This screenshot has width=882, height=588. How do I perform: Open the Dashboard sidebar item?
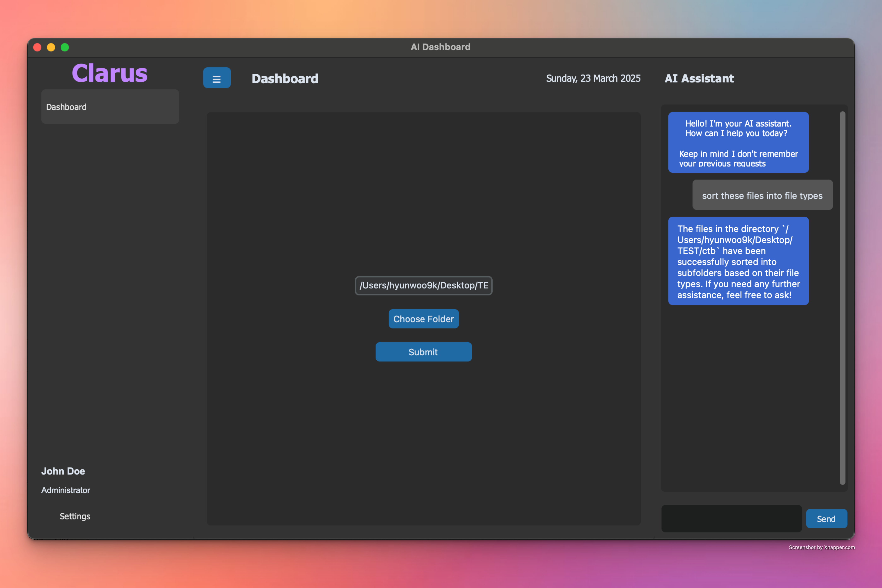[110, 107]
